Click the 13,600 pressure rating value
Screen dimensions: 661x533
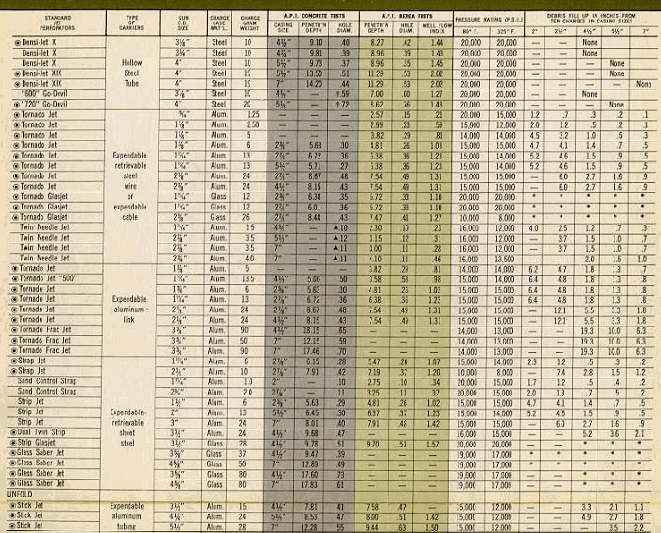(x=505, y=259)
